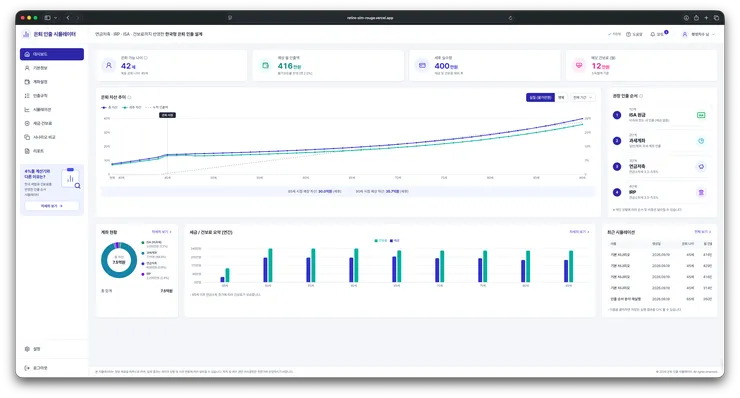Select step 3 연금저축 withdrawal item

pyautogui.click(x=661, y=166)
